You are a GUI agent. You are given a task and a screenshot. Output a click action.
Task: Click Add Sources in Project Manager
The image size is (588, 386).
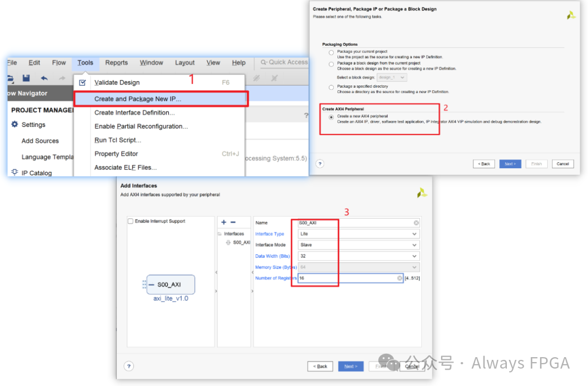tap(40, 140)
